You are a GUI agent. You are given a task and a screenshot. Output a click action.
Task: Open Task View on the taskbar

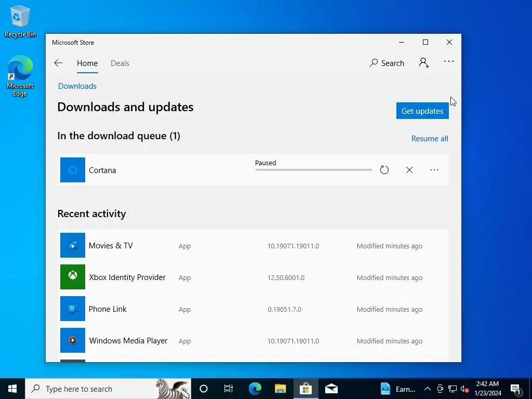click(229, 389)
